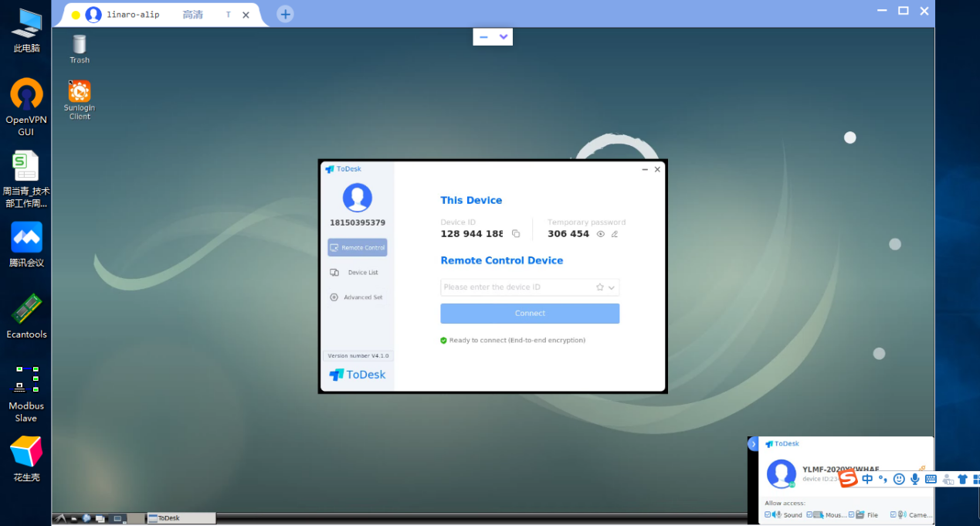Screen dimensions: 980x526
Task: Click the Connect button
Action: pos(530,314)
